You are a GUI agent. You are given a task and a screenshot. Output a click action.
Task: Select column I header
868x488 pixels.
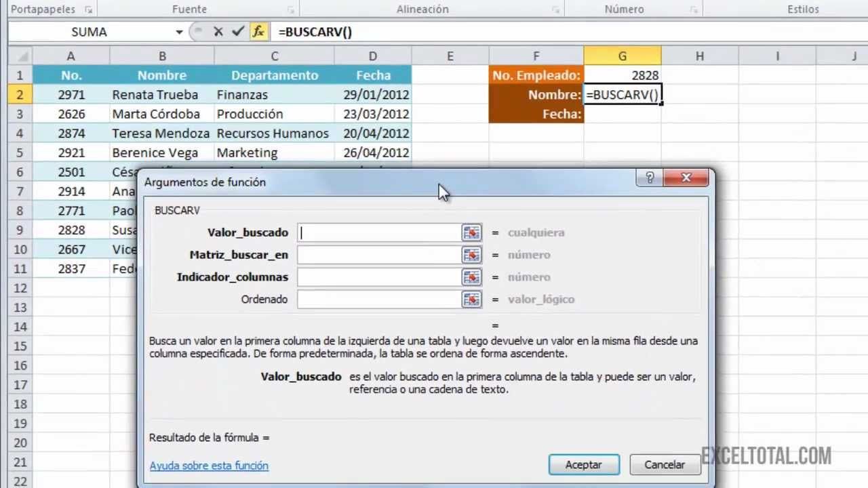777,56
